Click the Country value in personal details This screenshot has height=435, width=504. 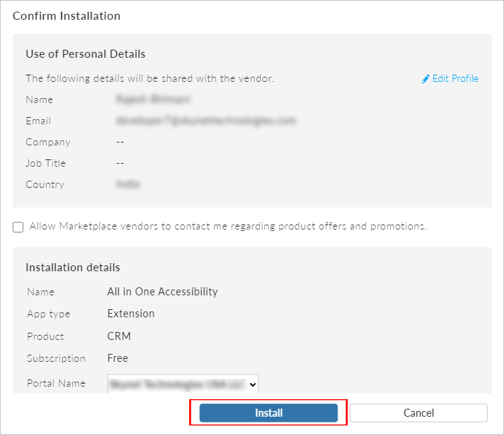click(x=128, y=184)
